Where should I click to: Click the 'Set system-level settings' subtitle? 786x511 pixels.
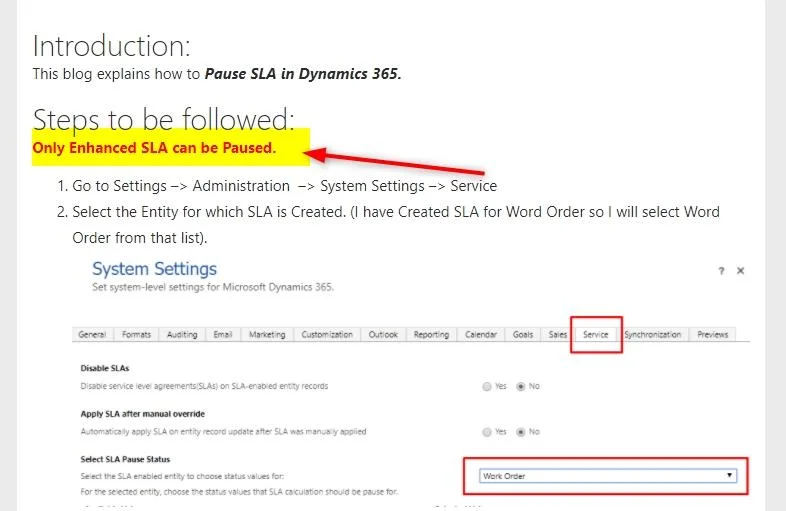213,287
